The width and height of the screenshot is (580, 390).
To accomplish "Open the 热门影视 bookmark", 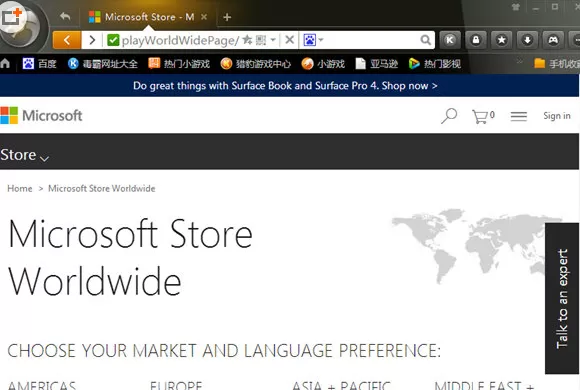I will click(435, 64).
